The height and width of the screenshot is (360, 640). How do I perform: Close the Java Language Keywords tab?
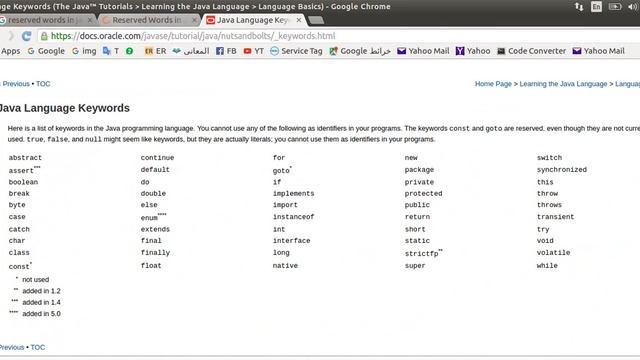point(299,20)
